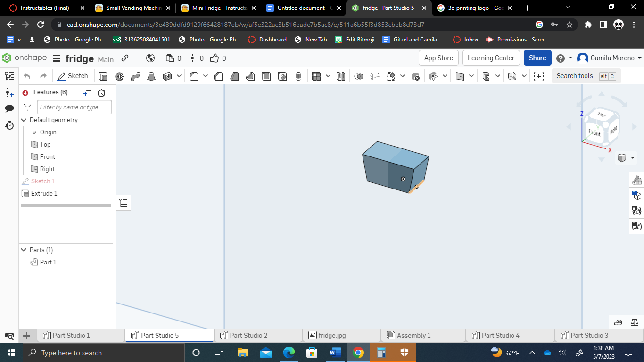
Task: Start a new Sketch
Action: pyautogui.click(x=73, y=76)
